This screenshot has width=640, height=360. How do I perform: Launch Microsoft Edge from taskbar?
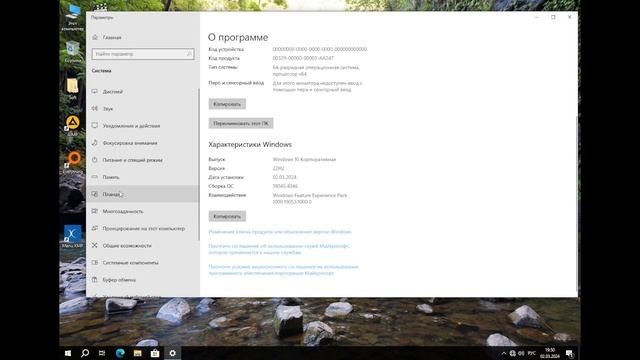point(120,353)
